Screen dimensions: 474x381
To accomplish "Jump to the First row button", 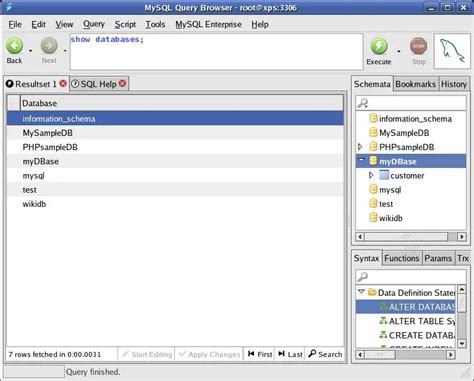I will [260, 354].
